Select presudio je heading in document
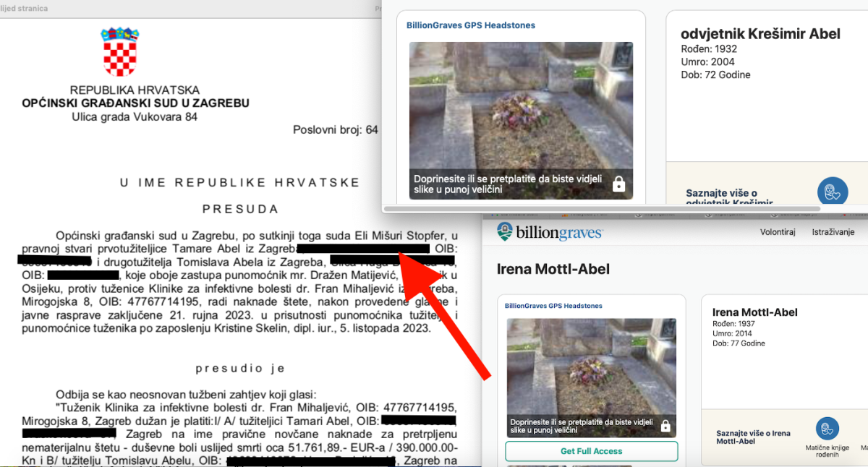This screenshot has height=467, width=868. (240, 368)
